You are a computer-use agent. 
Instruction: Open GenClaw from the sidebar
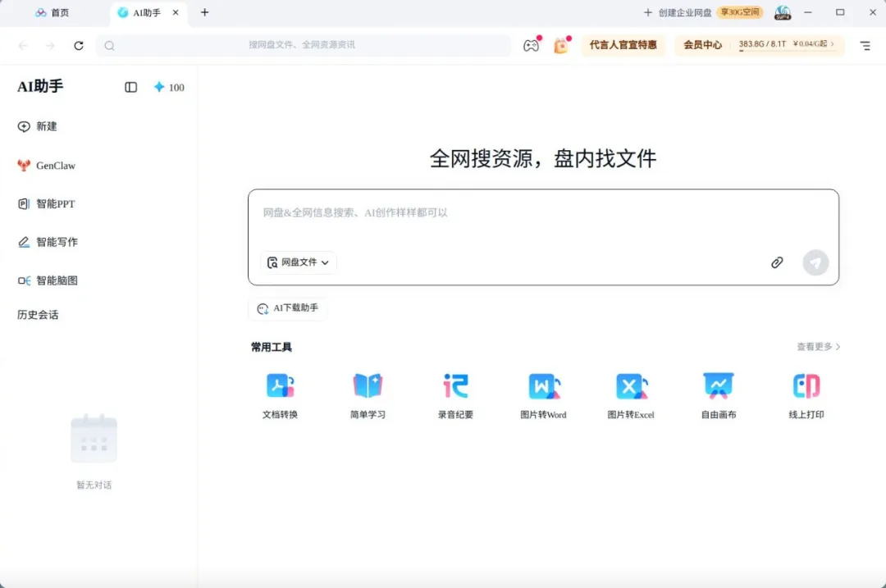(46, 166)
